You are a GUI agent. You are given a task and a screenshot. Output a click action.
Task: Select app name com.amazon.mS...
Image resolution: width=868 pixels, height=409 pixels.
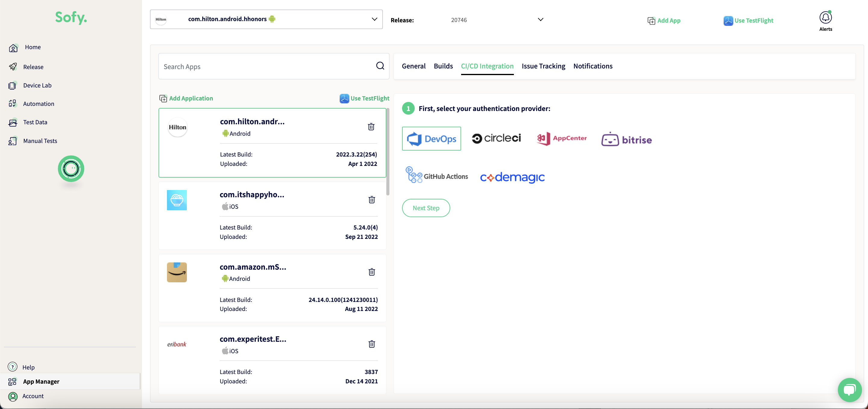pyautogui.click(x=253, y=267)
